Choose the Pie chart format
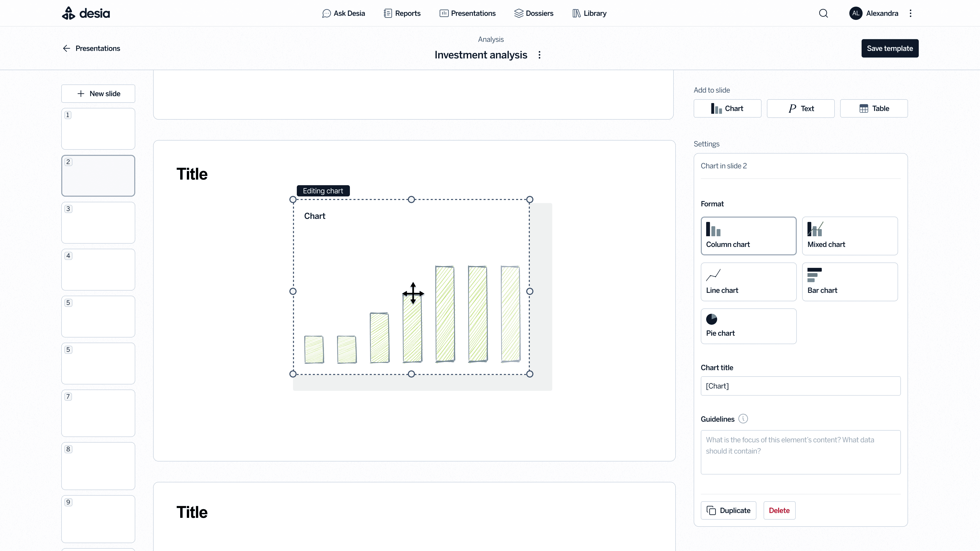Screen dimensions: 980x551 [x=748, y=326]
